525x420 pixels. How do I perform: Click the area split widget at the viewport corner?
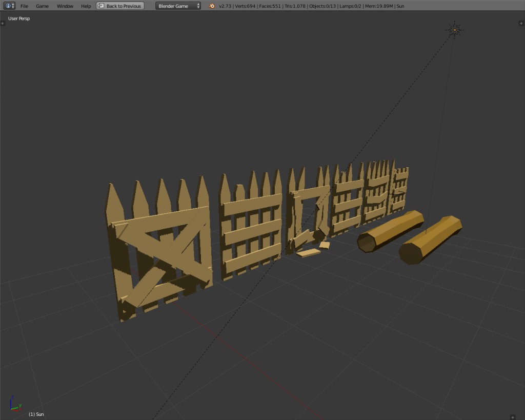click(x=520, y=23)
